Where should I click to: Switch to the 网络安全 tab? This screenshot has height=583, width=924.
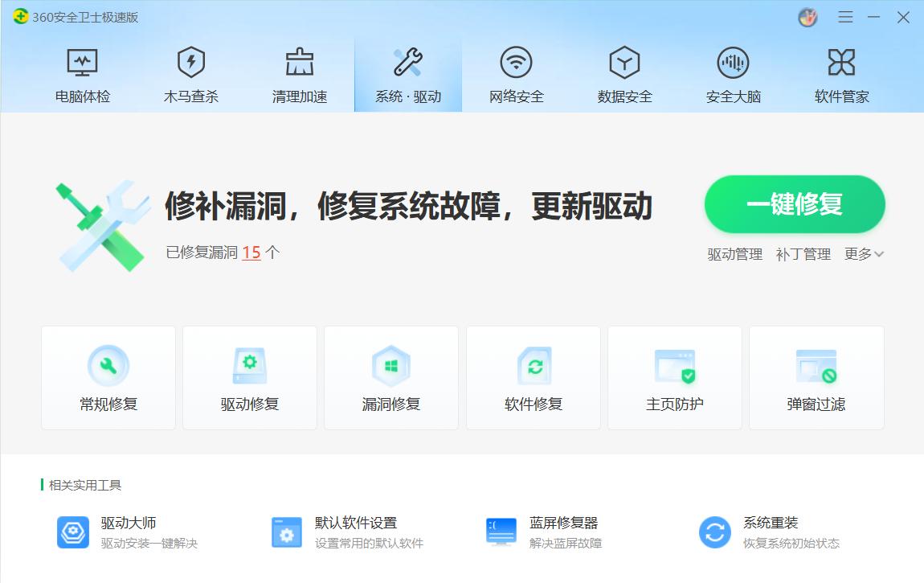pyautogui.click(x=516, y=72)
